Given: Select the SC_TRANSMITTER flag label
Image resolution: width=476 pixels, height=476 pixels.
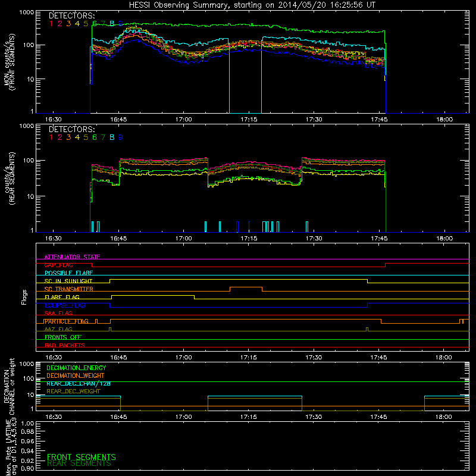Looking at the screenshot, I should tap(69, 289).
